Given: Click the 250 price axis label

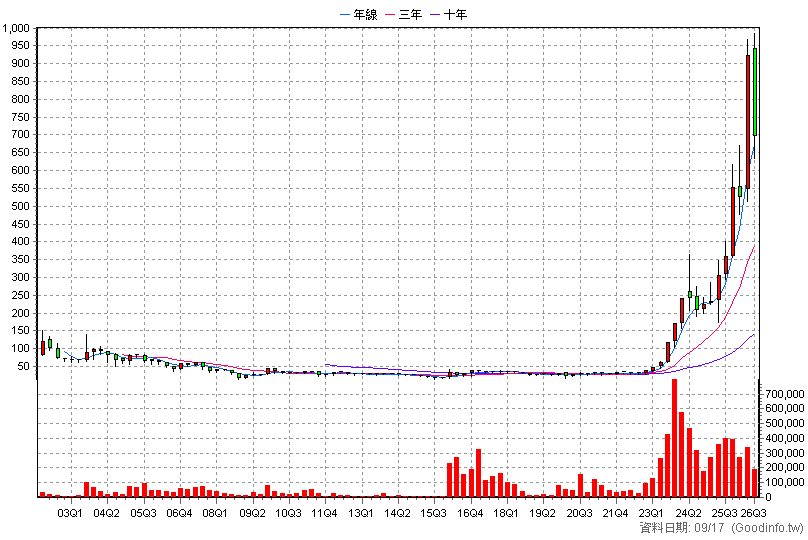Looking at the screenshot, I should coord(21,296).
